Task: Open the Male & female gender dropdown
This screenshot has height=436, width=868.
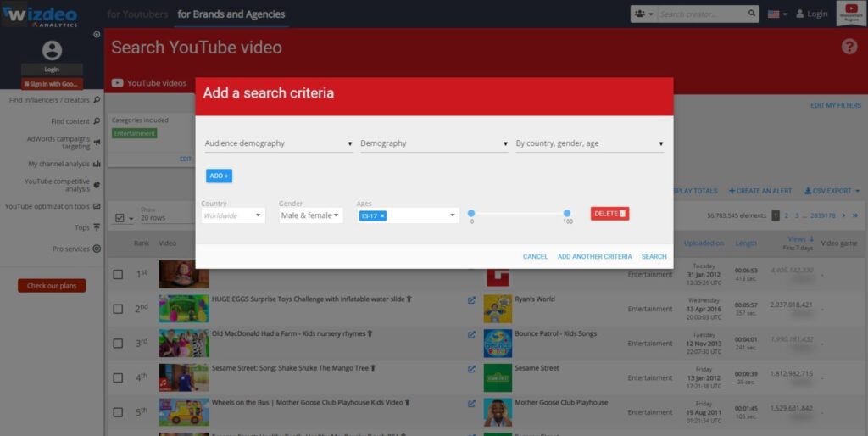Action: (310, 215)
